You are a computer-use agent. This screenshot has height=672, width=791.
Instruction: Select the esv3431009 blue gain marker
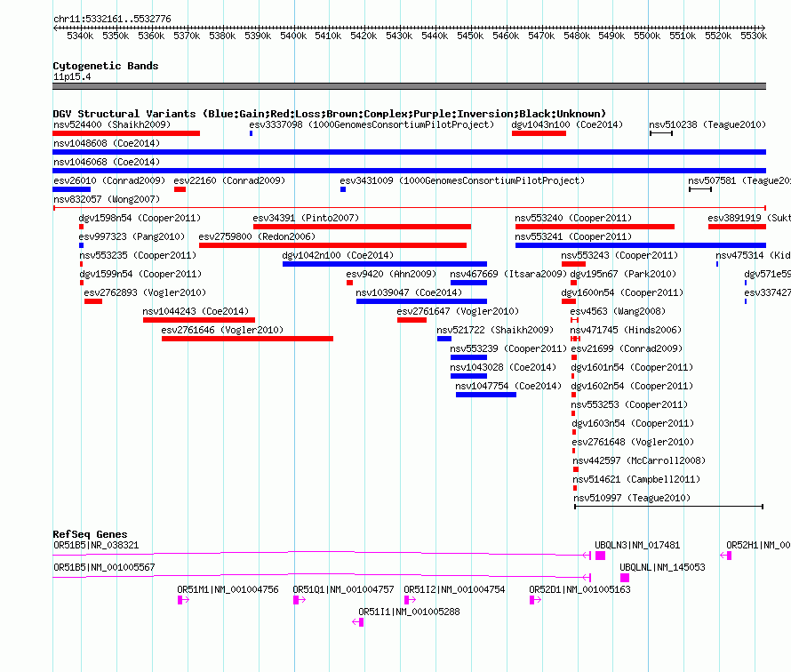343,189
